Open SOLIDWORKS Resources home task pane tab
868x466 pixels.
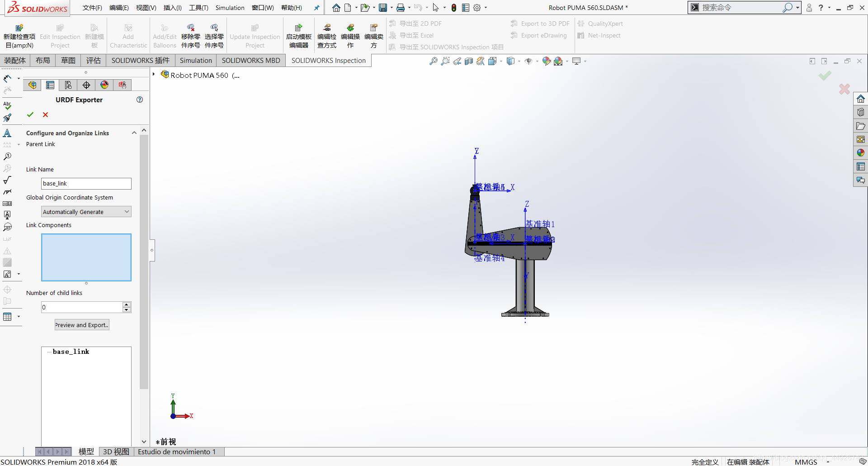coord(861,99)
